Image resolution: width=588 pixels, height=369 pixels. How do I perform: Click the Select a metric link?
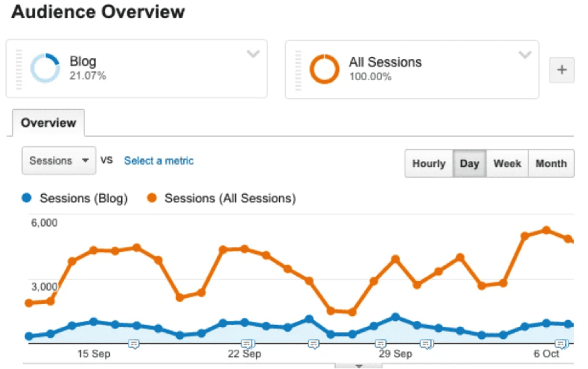click(159, 161)
